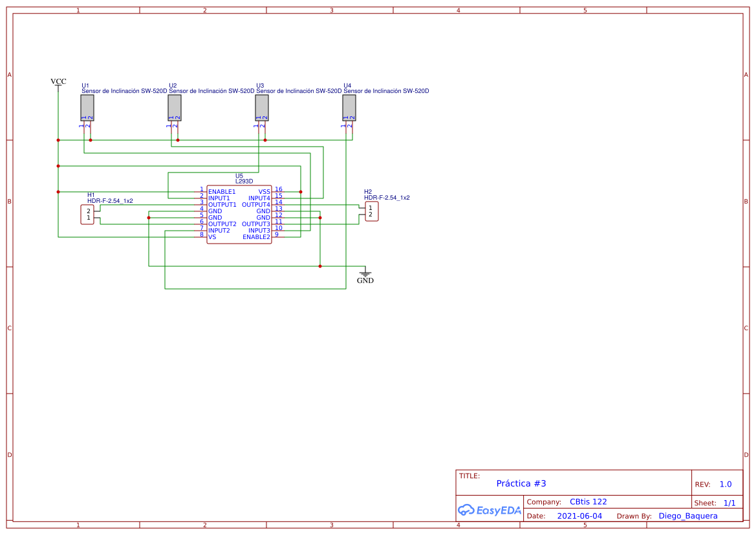Select the U1 tilt sensor component body
Image resolution: width=756 pixels, height=535 pixels.
pyautogui.click(x=87, y=107)
